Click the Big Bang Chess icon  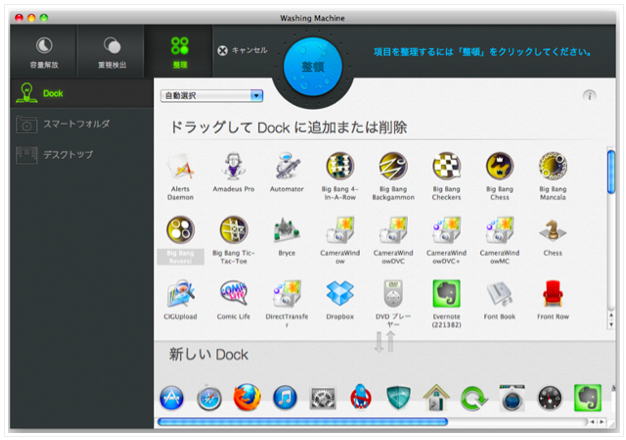pyautogui.click(x=499, y=166)
